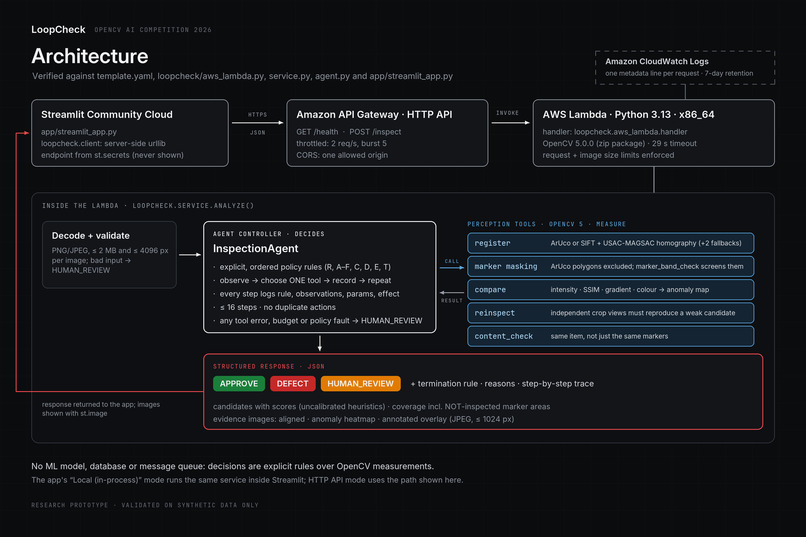Click 'throttled: 2 req/s, burst 5' text
This screenshot has height=537, width=806.
coord(341,143)
